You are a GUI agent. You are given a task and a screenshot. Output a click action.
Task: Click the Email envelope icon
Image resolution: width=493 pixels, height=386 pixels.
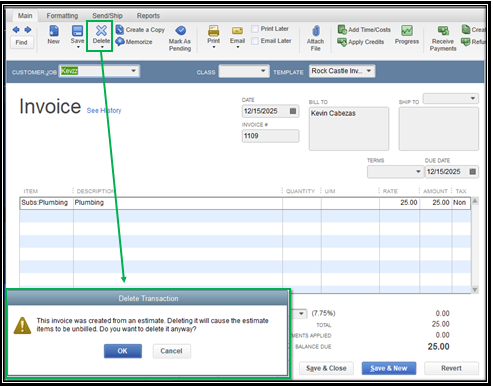[237, 31]
